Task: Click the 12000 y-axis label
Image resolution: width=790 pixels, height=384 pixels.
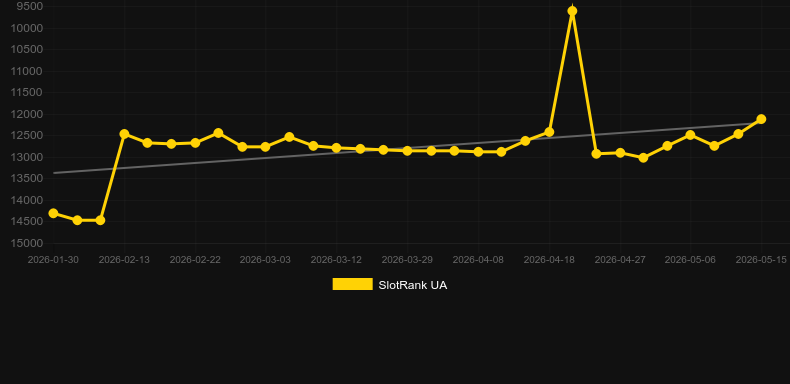Action: coord(27,114)
